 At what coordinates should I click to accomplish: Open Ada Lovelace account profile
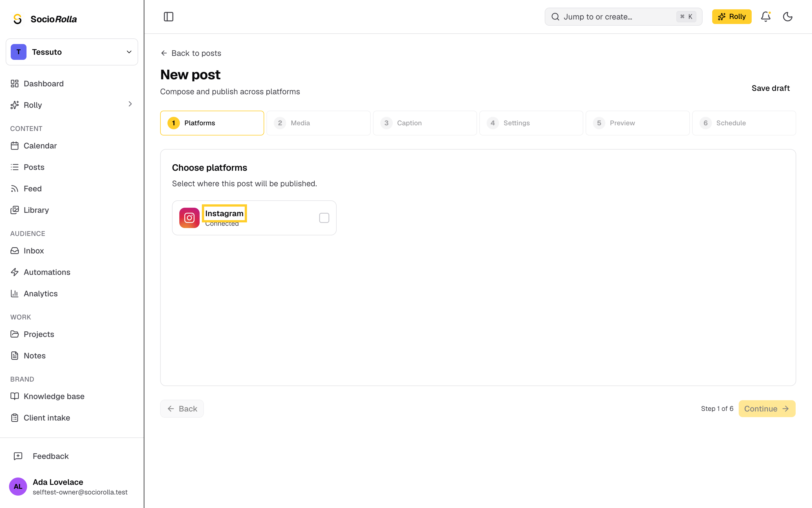click(x=72, y=487)
